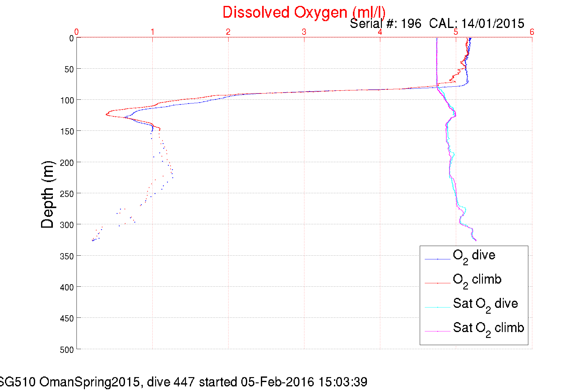Click the 'CAL: 14/01/2015' calibration date
The width and height of the screenshot is (588, 392).
[x=477, y=24]
